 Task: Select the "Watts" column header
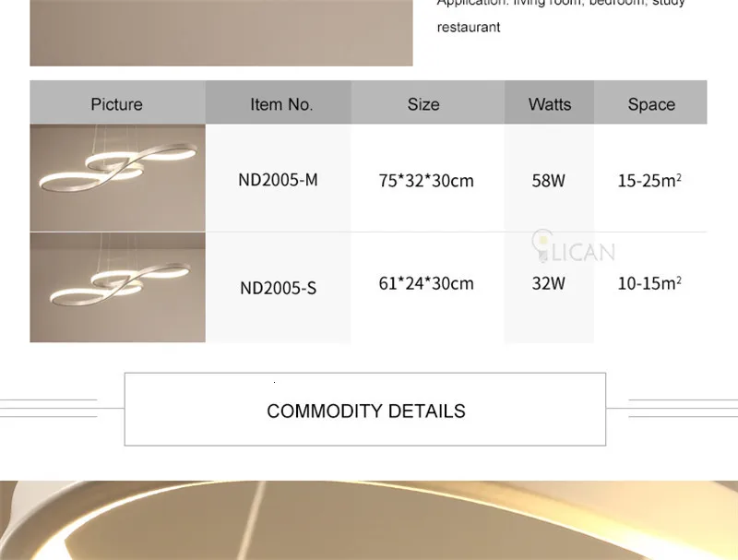[x=550, y=104]
